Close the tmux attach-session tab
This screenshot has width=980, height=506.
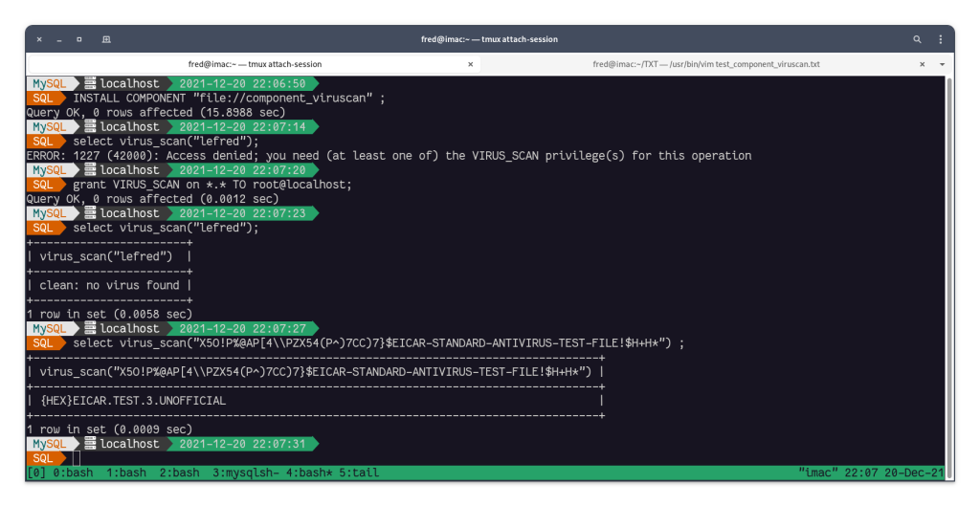tap(470, 64)
